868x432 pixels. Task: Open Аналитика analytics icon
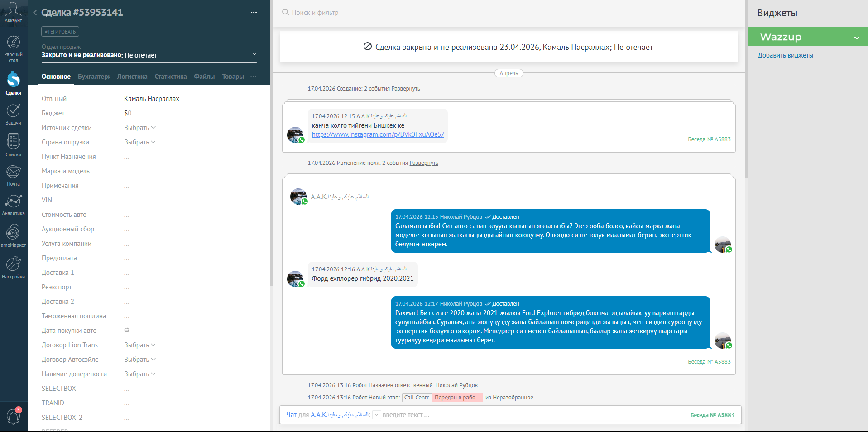[x=13, y=205]
